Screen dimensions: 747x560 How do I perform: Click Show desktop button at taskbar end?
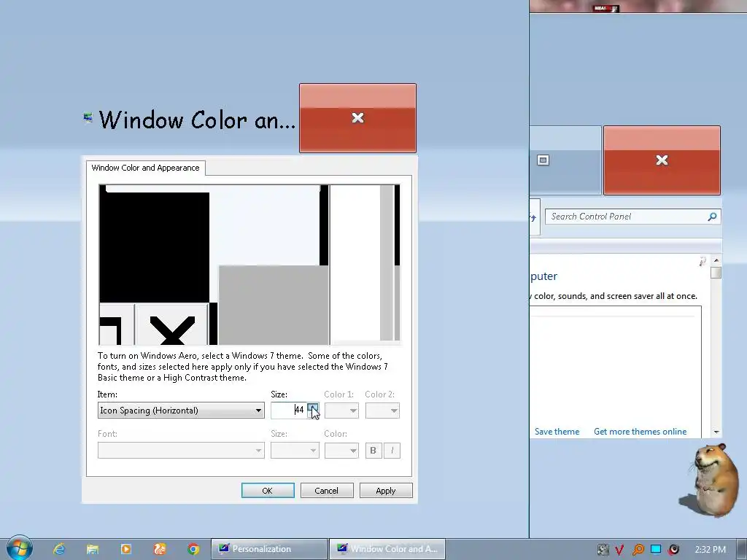742,549
